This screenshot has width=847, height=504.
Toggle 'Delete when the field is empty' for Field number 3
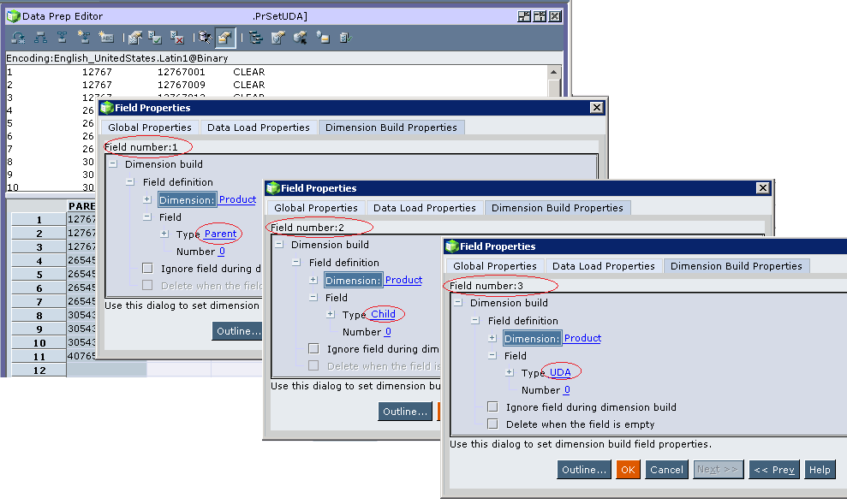492,424
